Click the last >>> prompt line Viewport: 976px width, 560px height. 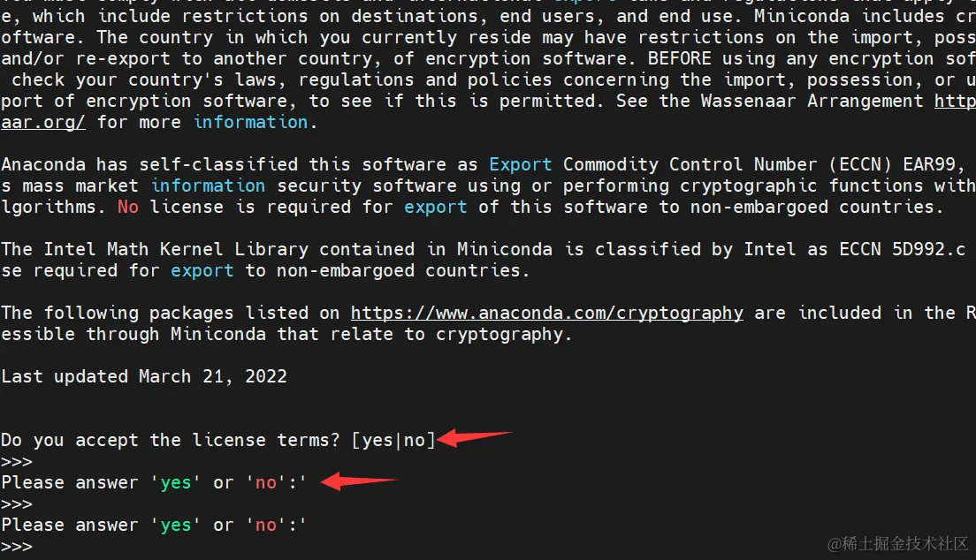click(x=17, y=547)
